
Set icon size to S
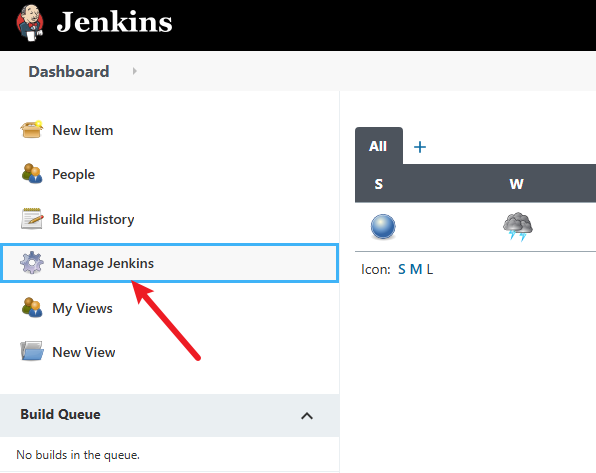(402, 270)
